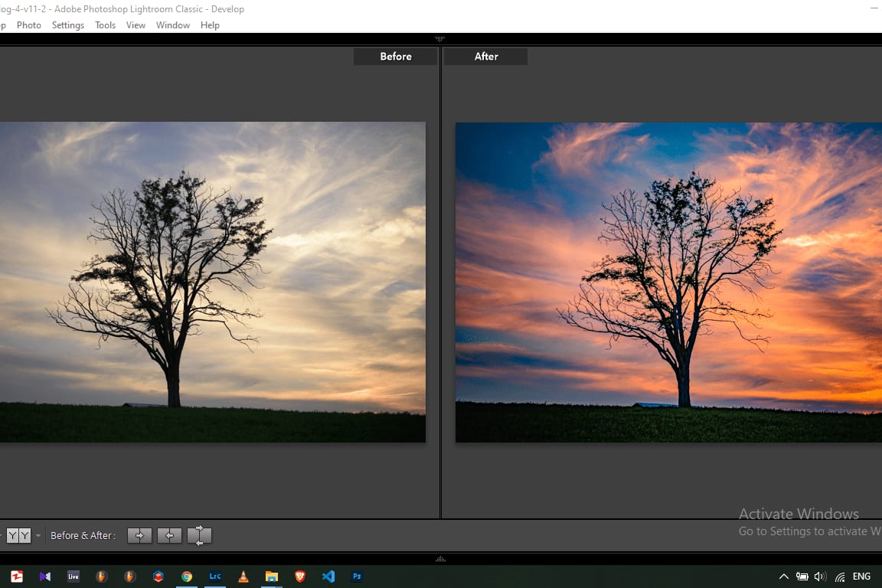This screenshot has width=882, height=588.
Task: Click the After label above the preview
Action: tap(485, 57)
